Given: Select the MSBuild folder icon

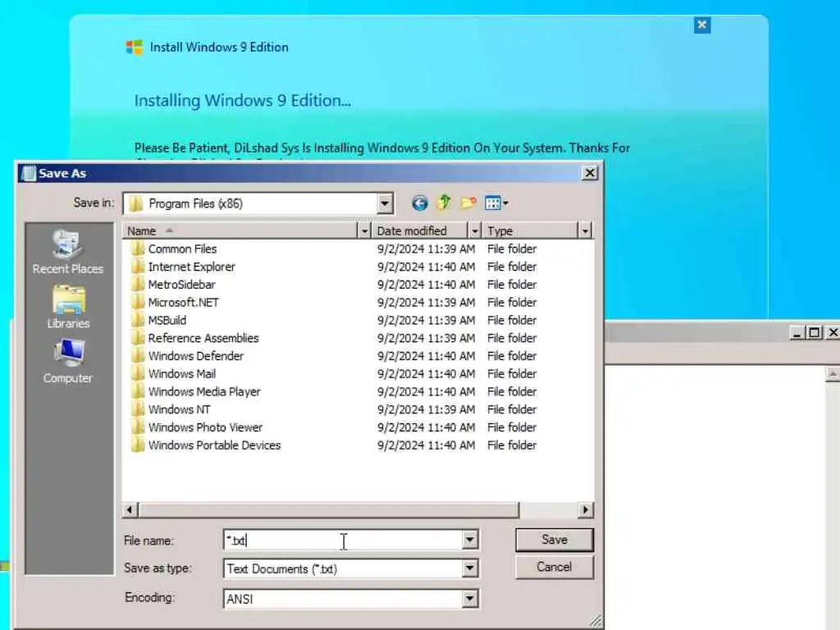Looking at the screenshot, I should pos(138,320).
